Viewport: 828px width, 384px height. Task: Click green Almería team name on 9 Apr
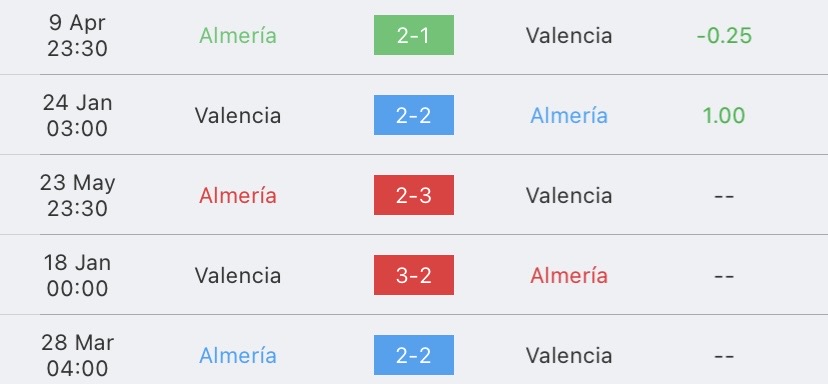238,35
